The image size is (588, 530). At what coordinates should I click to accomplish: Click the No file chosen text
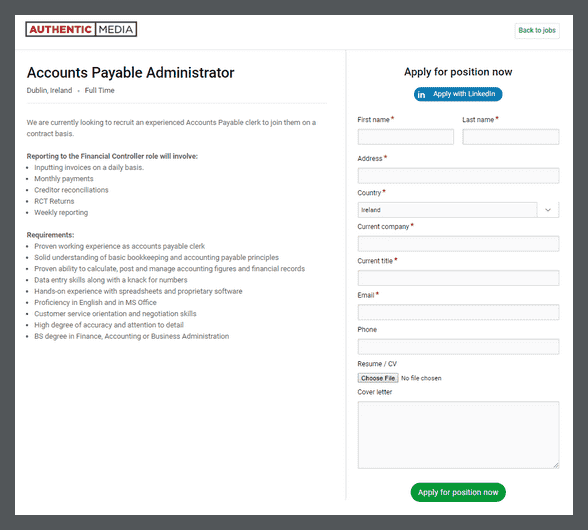tap(421, 378)
